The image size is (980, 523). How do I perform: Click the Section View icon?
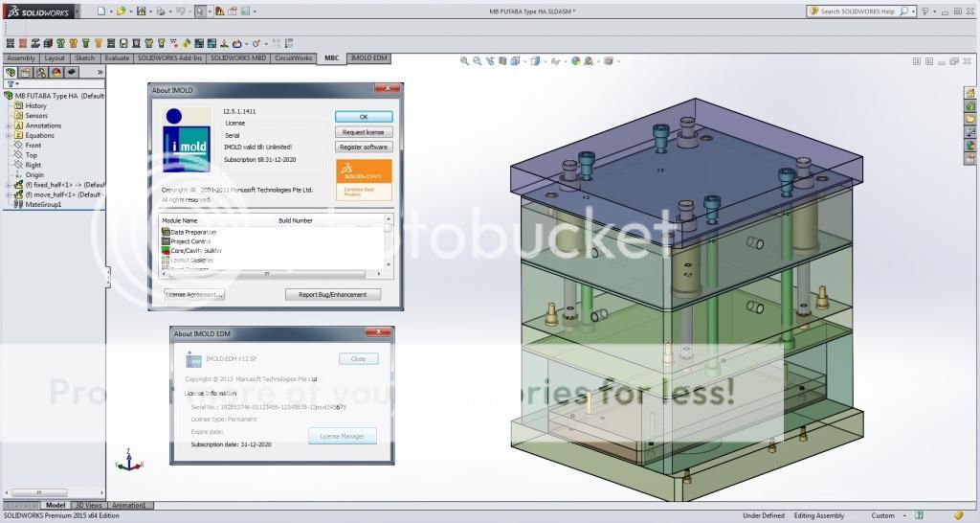tap(502, 61)
